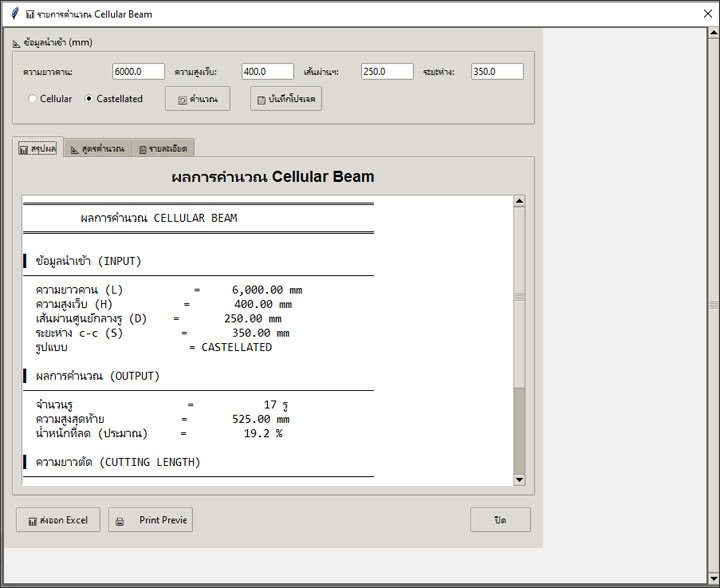
Task: Click the beam length field showing 6000.0
Action: [138, 72]
